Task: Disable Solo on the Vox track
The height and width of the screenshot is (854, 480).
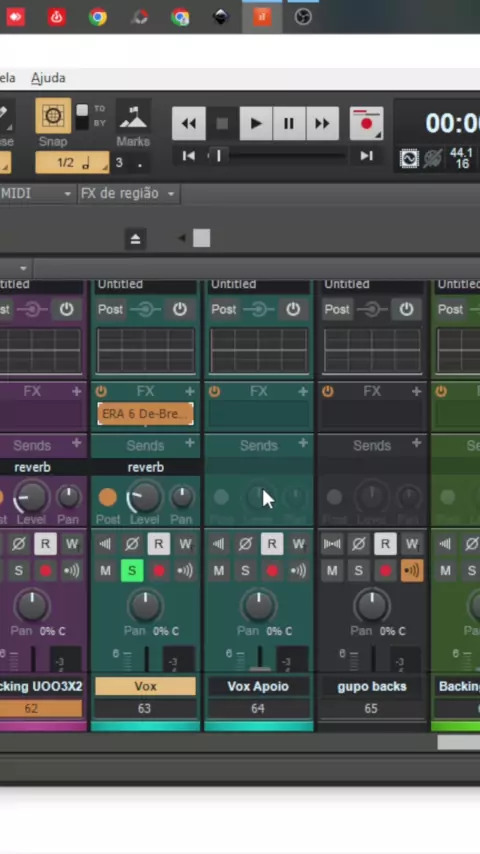Action: point(132,571)
